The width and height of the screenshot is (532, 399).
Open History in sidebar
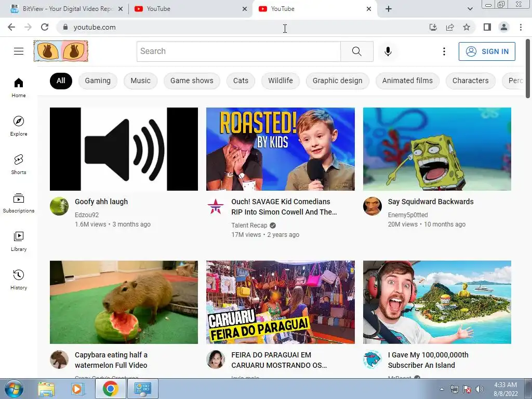point(19,280)
